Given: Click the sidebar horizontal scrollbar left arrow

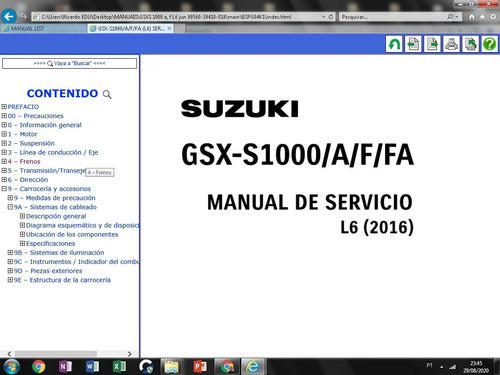Looking at the screenshot, I should (x=9, y=354).
